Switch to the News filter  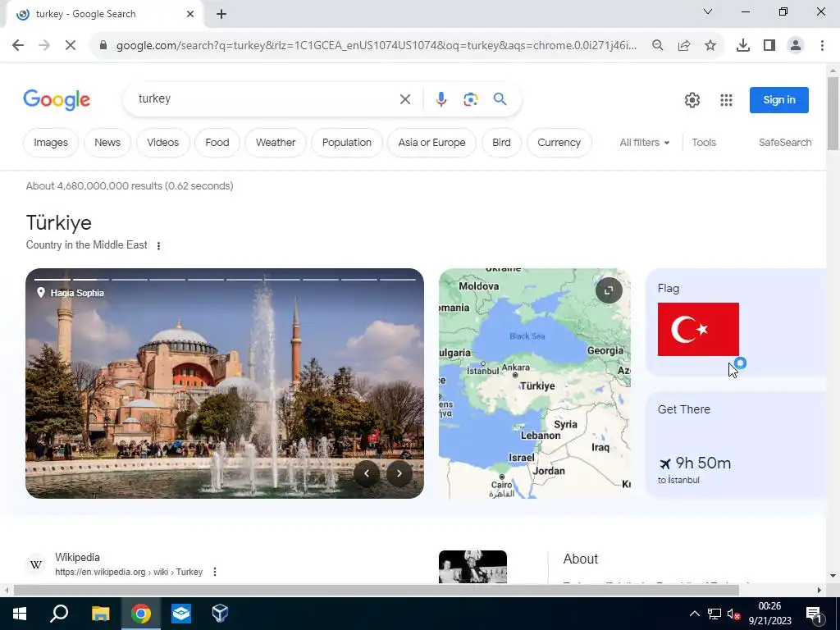pyautogui.click(x=107, y=143)
